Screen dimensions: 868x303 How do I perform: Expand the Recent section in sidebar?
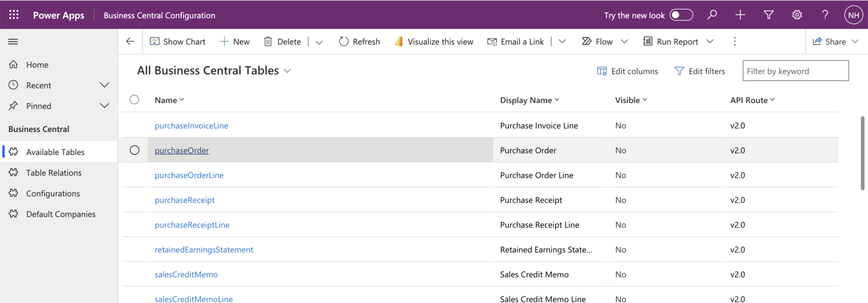[x=104, y=85]
